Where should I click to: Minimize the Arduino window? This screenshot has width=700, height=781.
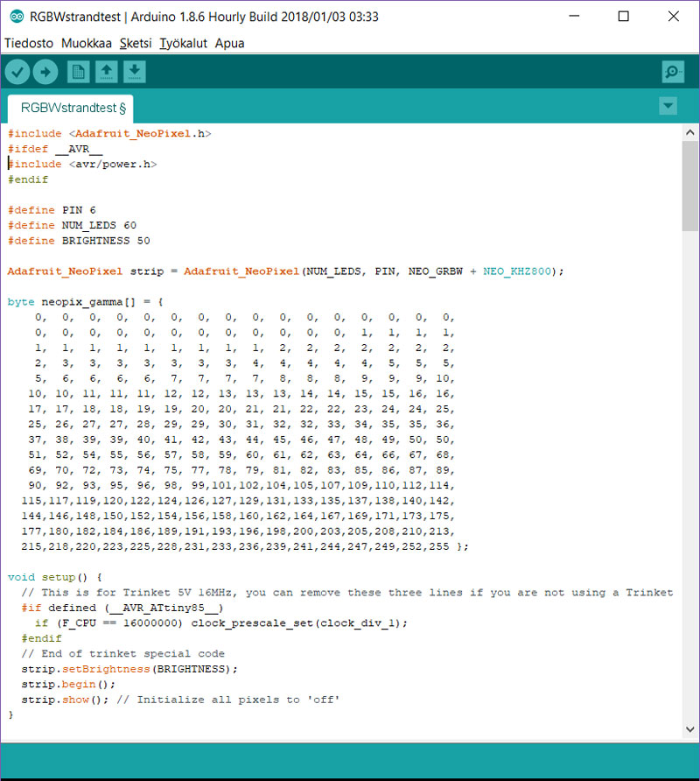click(x=574, y=17)
